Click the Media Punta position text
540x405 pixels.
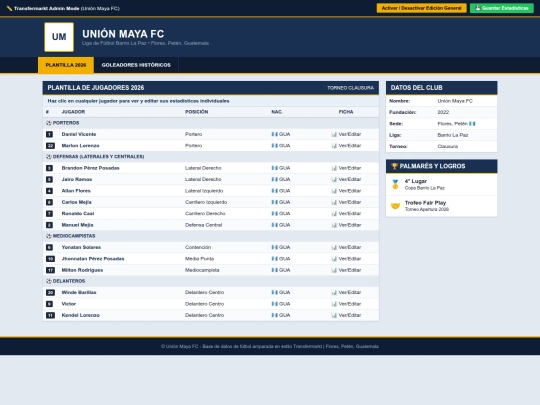coord(199,259)
